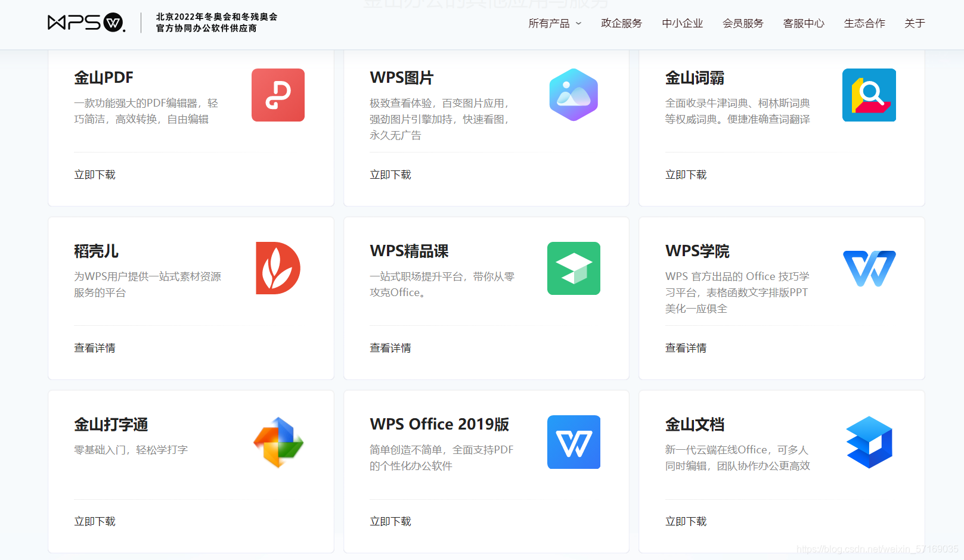This screenshot has width=964, height=560.
Task: Select the 金山PDF card title
Action: tap(104, 77)
